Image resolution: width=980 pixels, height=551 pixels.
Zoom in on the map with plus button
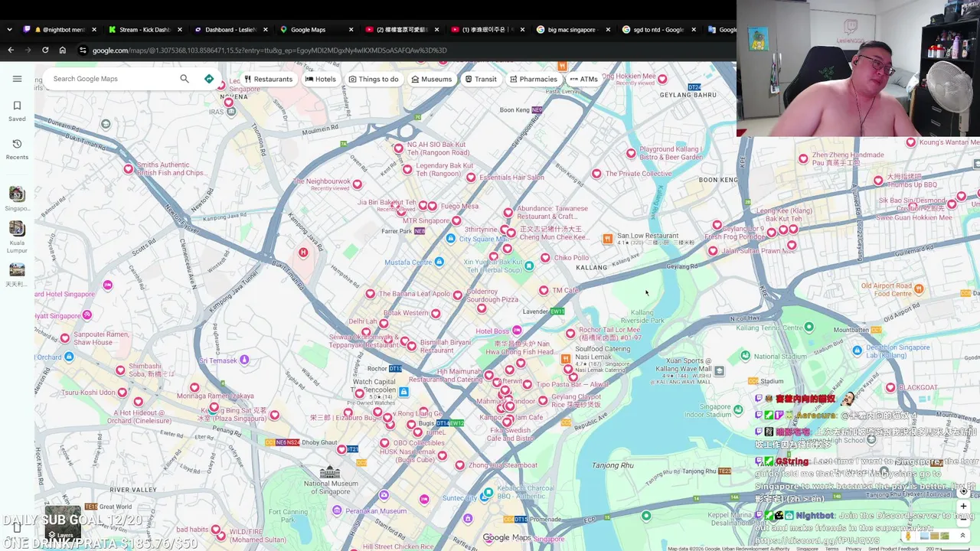pos(963,506)
